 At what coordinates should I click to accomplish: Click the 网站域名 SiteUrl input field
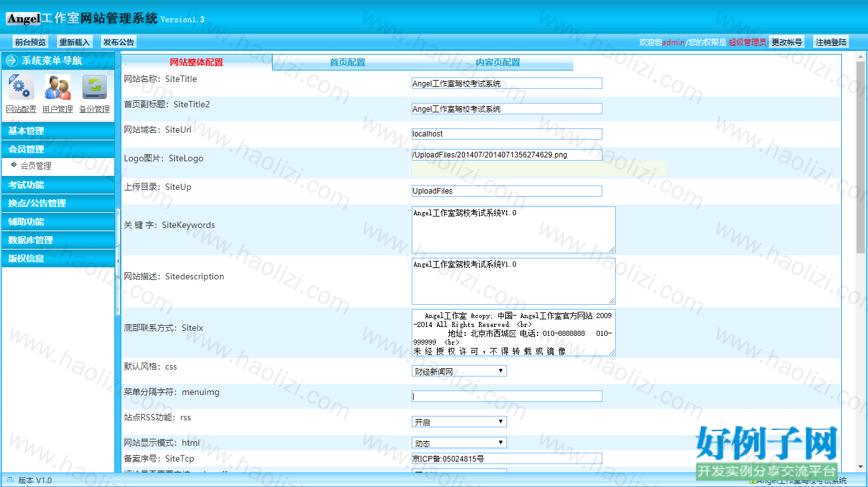[x=507, y=134]
